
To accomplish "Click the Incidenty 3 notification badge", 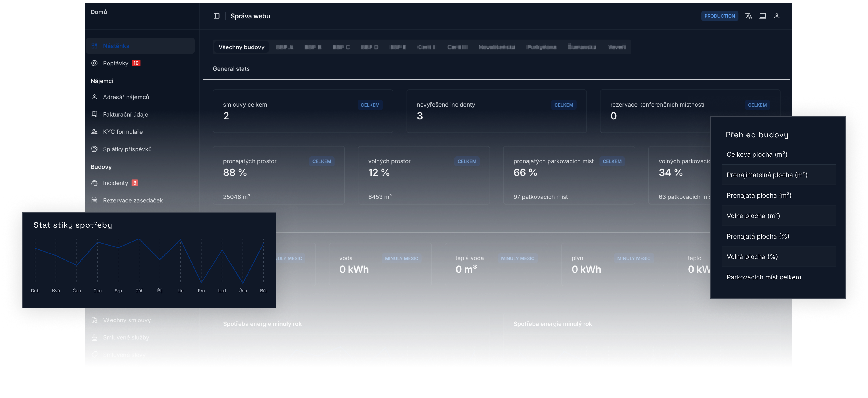I will point(134,183).
